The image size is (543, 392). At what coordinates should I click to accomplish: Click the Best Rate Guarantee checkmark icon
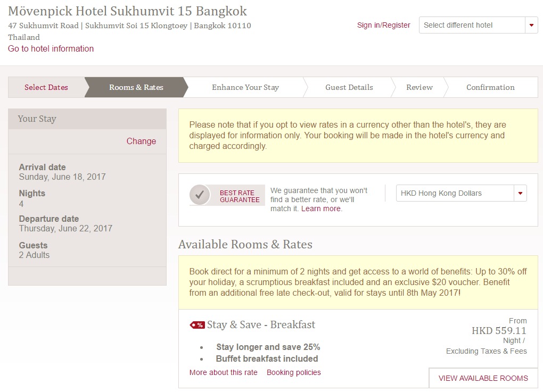[x=200, y=195]
